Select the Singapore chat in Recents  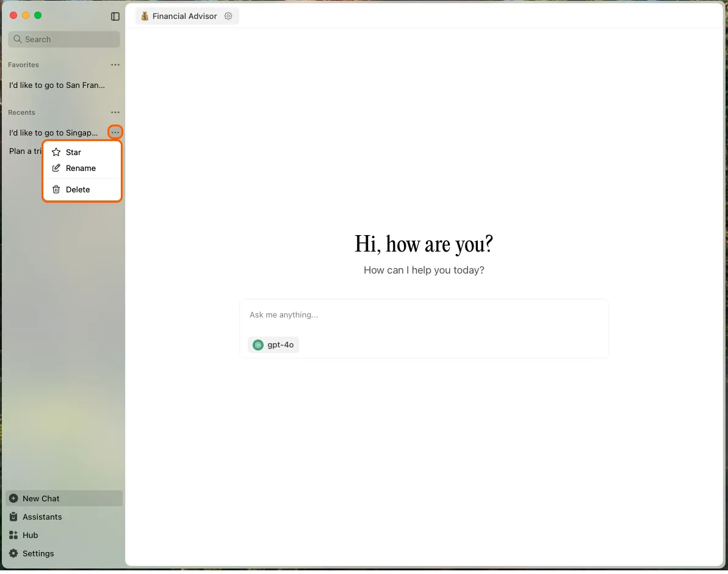(x=54, y=133)
